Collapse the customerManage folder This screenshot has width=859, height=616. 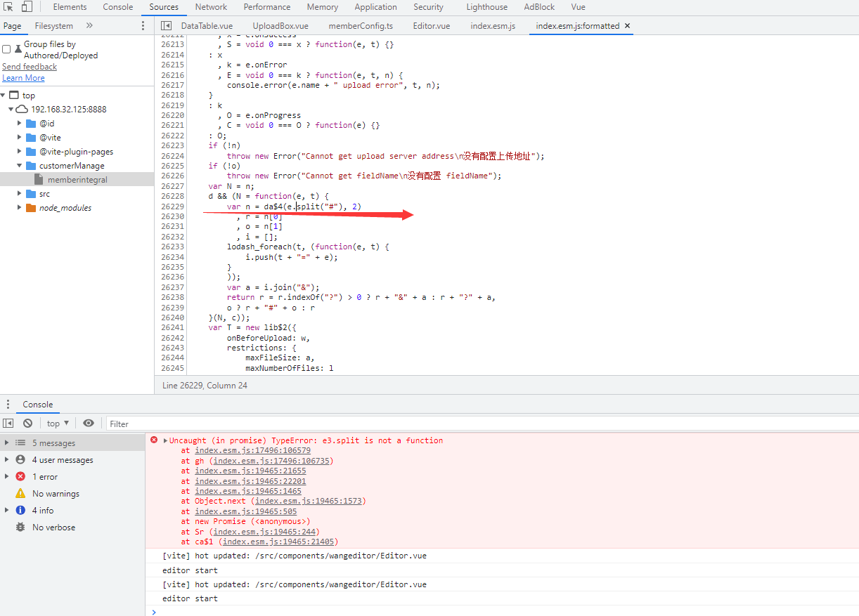(x=20, y=166)
